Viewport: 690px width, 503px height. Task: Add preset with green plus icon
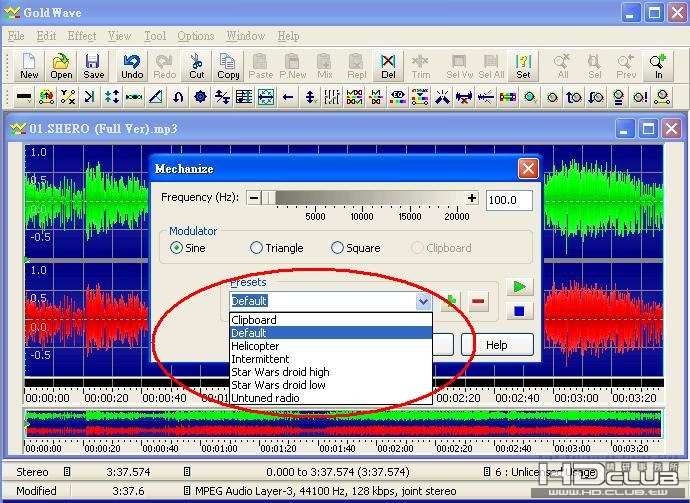point(451,301)
